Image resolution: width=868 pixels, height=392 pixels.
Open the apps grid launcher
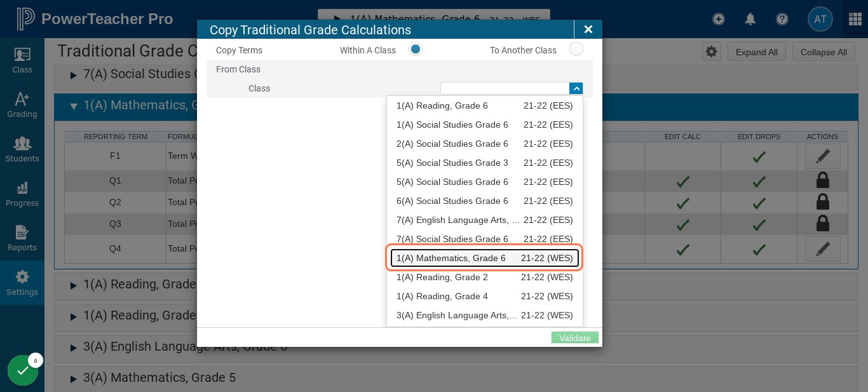click(x=855, y=19)
